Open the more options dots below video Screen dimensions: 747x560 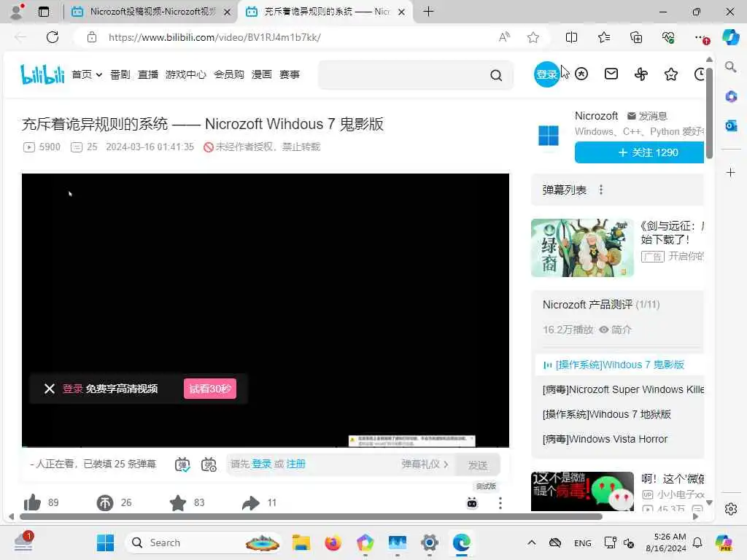(x=500, y=503)
